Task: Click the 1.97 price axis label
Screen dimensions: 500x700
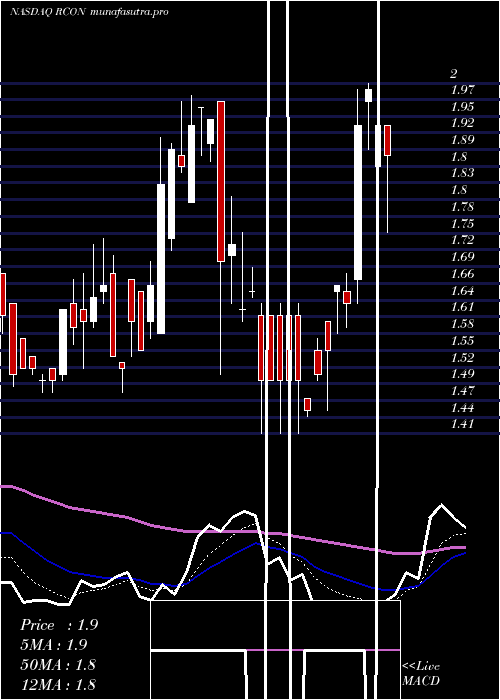Action: pyautogui.click(x=462, y=90)
